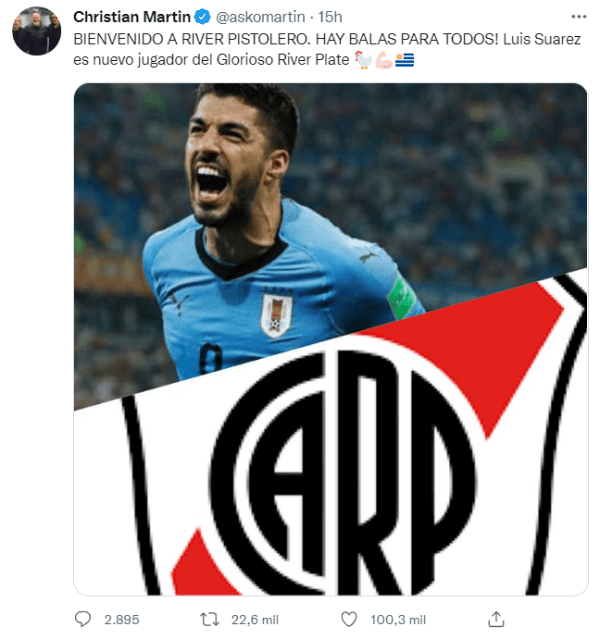
Task: Click the Uruguay flag emoji
Action: 404,60
